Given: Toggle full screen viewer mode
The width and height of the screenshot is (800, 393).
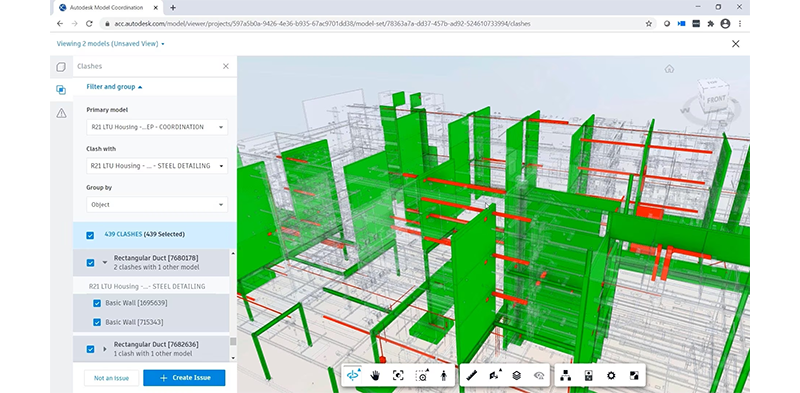Looking at the screenshot, I should [634, 376].
